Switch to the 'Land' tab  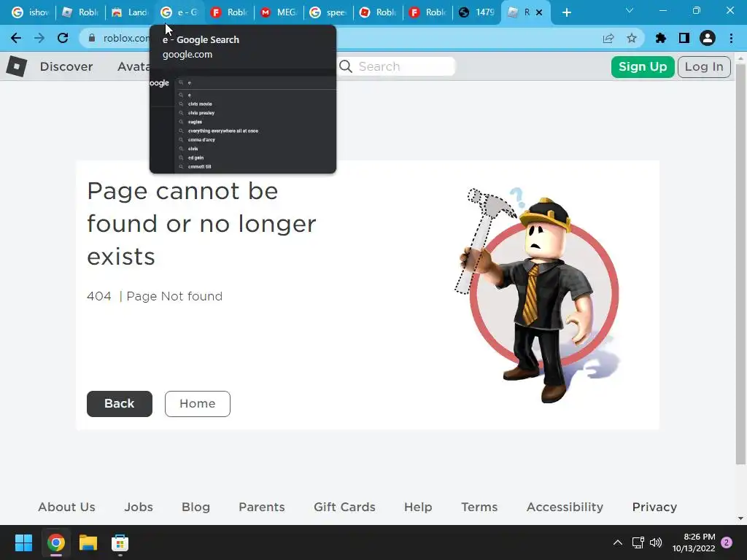(130, 12)
